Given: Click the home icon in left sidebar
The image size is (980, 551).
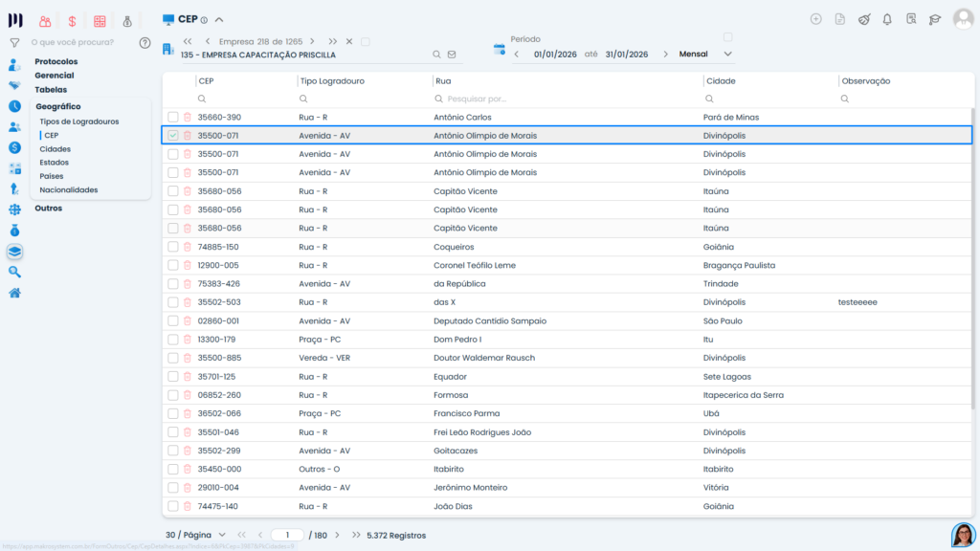Looking at the screenshot, I should point(14,293).
